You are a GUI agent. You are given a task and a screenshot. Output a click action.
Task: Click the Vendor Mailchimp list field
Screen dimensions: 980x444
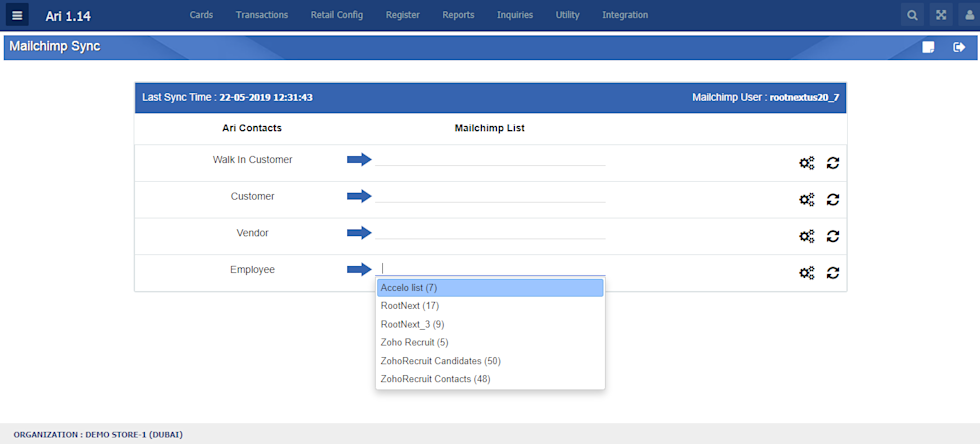tap(490, 231)
